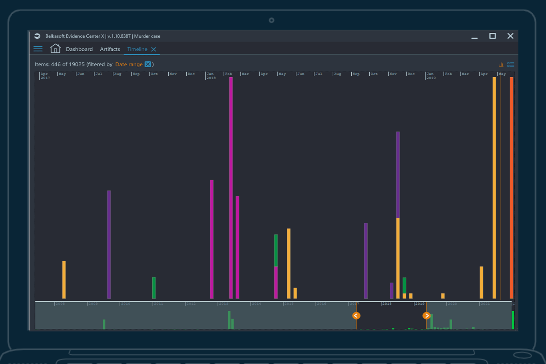Viewport: 546px width, 364px height.
Task: Close the Timeline tab
Action: point(154,49)
